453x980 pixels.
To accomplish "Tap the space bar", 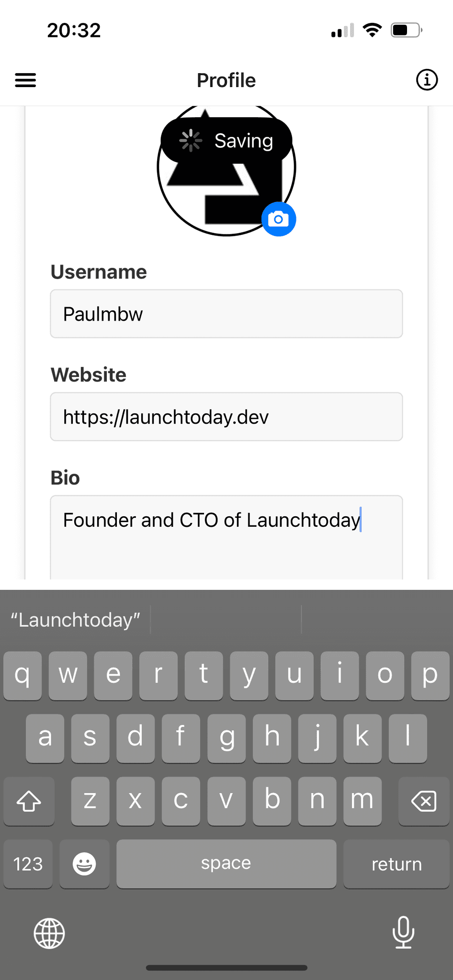I will pos(226,864).
